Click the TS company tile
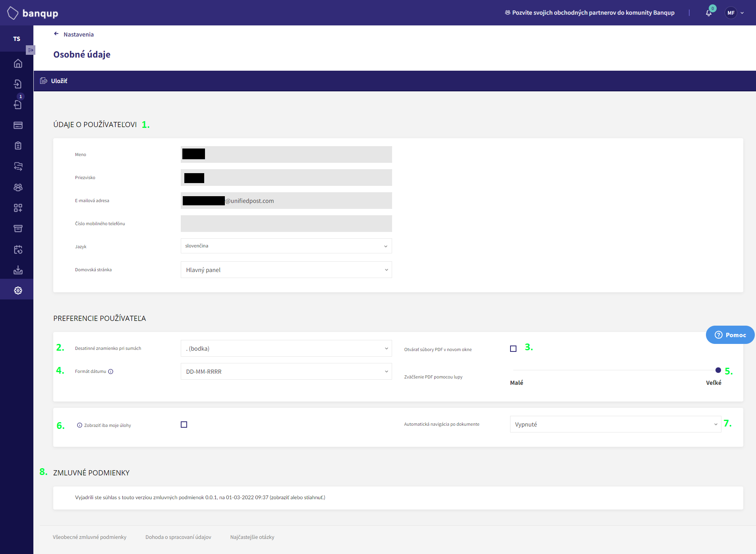 tap(17, 39)
